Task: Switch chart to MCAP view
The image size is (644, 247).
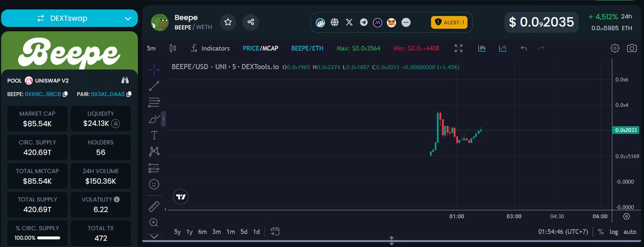Action: coord(269,48)
